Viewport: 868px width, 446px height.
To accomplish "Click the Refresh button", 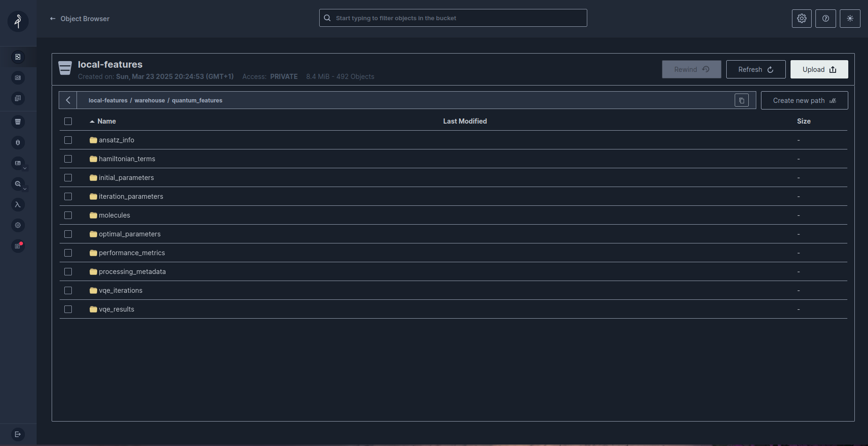I will pos(755,69).
